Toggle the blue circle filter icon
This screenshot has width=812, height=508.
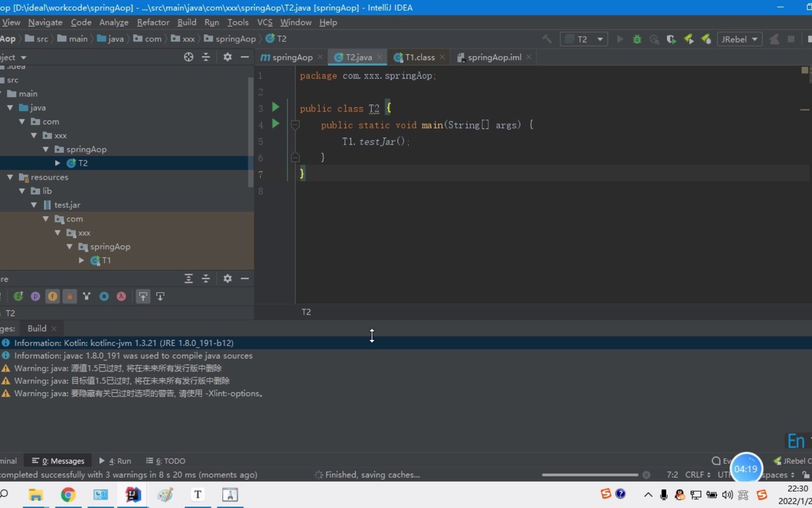pos(104,296)
